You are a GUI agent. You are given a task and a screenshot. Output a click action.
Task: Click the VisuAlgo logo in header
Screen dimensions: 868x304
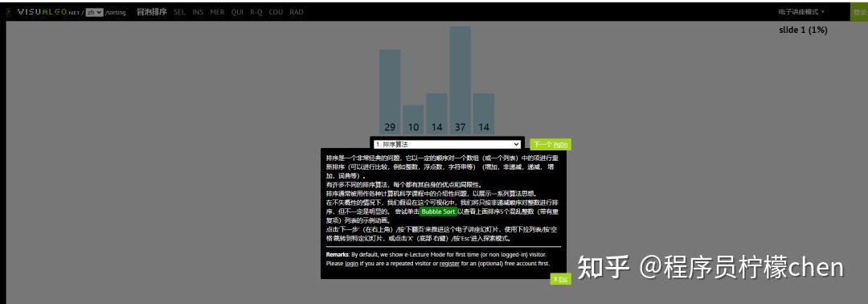click(49, 11)
